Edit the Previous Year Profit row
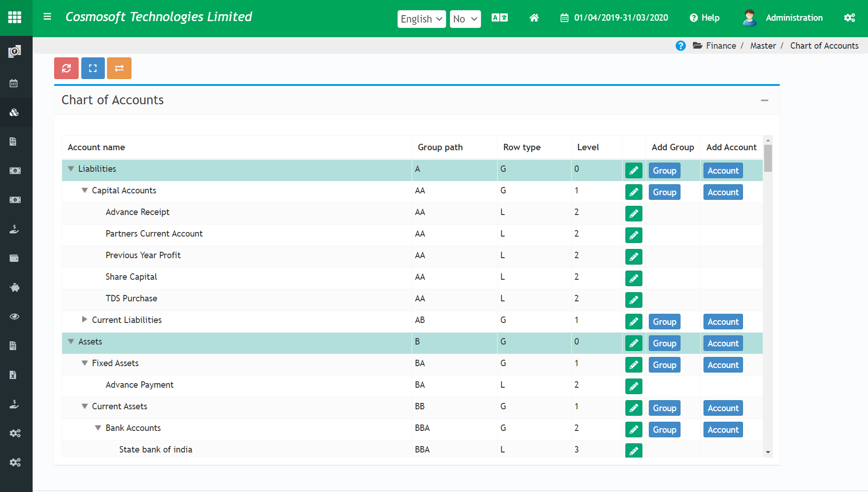868x492 pixels. click(x=634, y=257)
